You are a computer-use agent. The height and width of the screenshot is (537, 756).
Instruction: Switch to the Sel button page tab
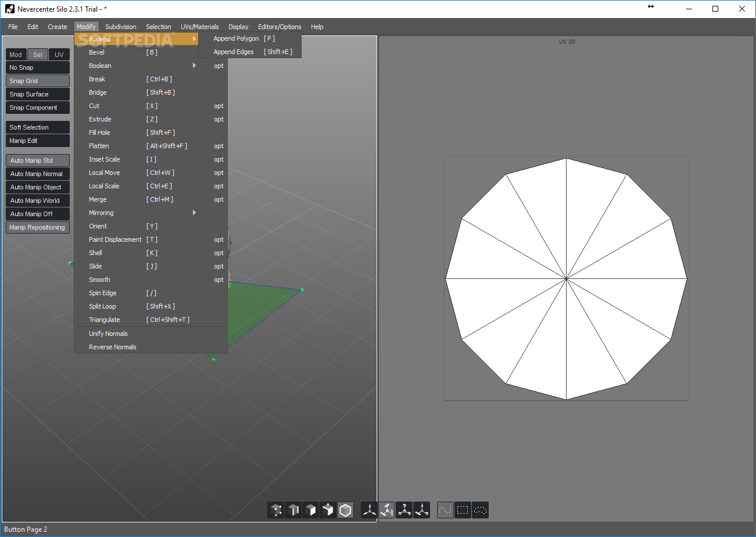pos(38,55)
